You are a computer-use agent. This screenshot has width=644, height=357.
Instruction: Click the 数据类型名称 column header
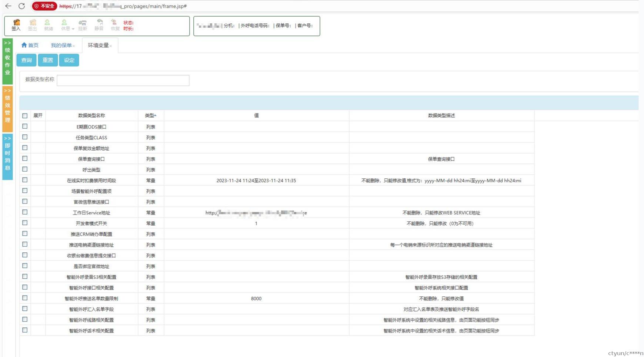[91, 115]
